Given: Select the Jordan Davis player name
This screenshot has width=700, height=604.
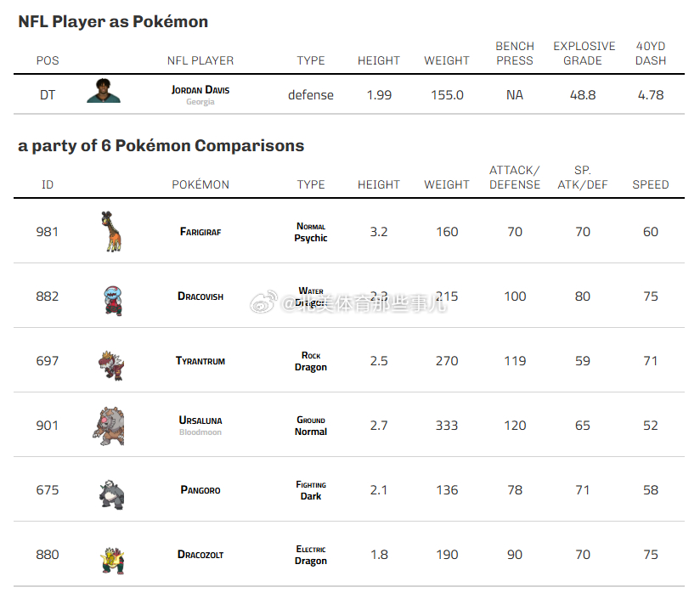Looking at the screenshot, I should (200, 89).
